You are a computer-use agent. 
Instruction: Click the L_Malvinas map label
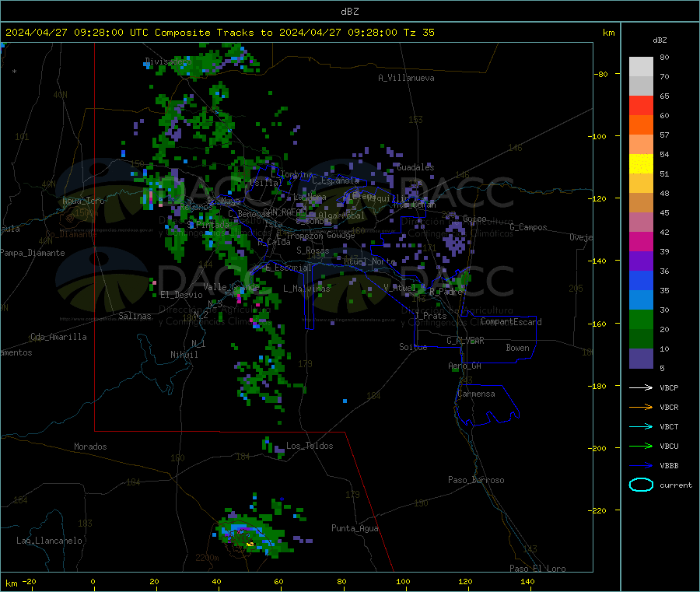coord(306,289)
